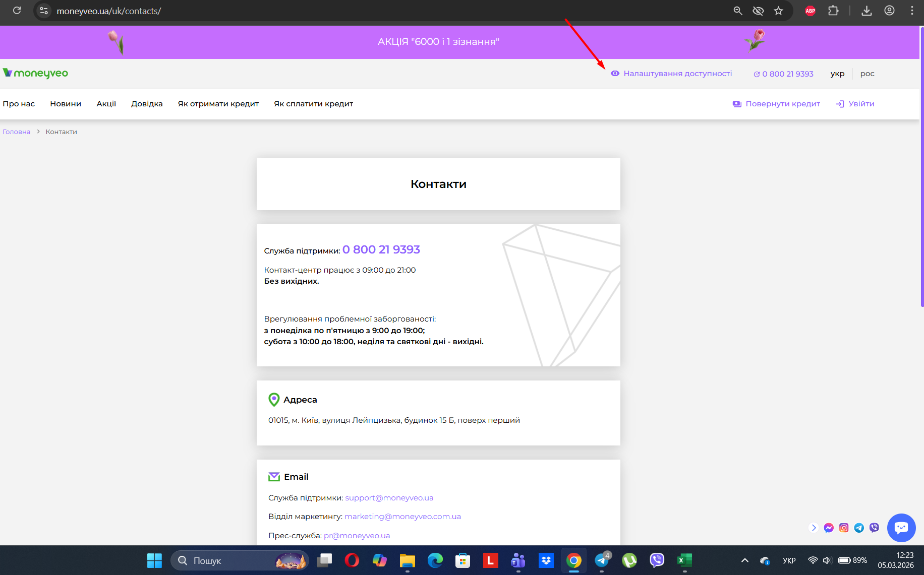Click support@moneyveo.ua email link

[389, 498]
